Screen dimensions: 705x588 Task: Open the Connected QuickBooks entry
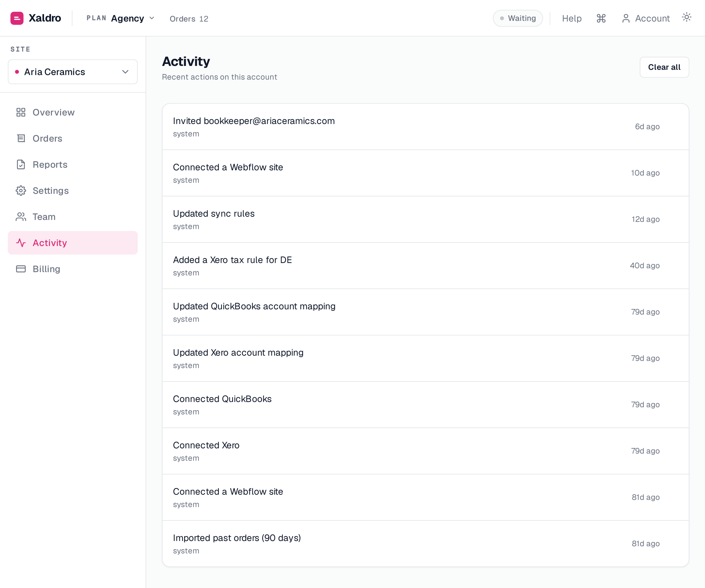(425, 405)
